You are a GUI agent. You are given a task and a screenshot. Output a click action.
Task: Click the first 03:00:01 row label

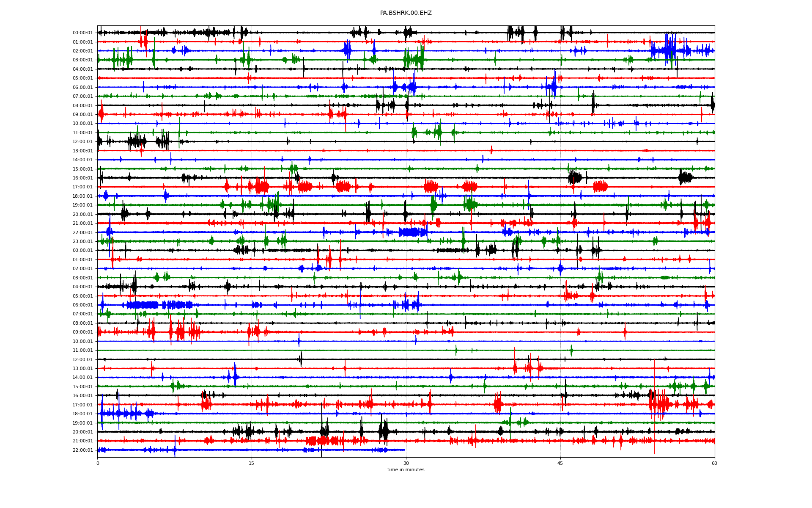(x=82, y=60)
